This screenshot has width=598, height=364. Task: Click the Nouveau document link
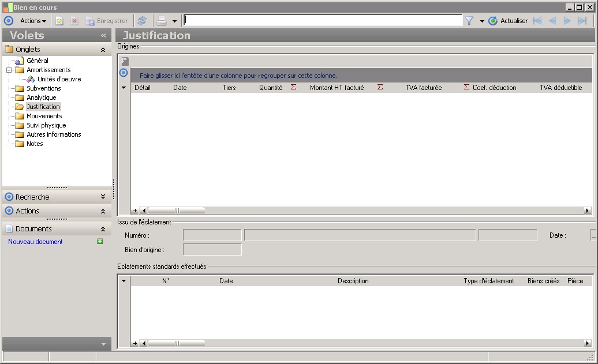[35, 242]
